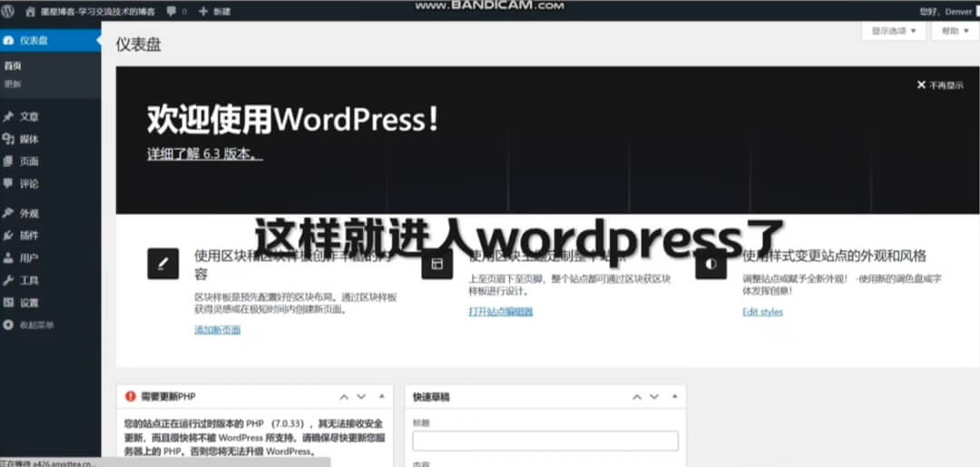This screenshot has width=980, height=467.
Task: Click the 使用样式变更站点的外观和风格 heading
Action: coord(835,256)
